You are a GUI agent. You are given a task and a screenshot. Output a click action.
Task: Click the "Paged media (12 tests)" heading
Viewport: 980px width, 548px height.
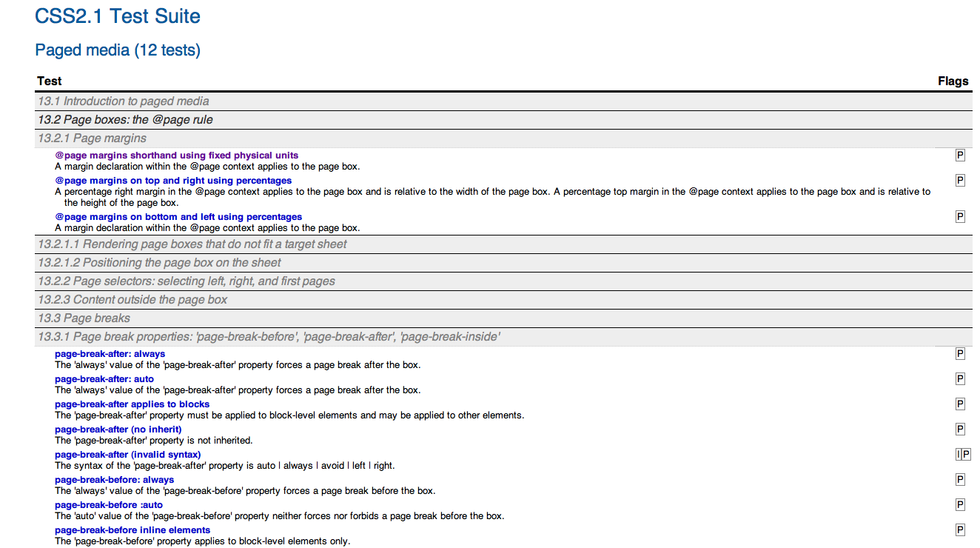(117, 51)
